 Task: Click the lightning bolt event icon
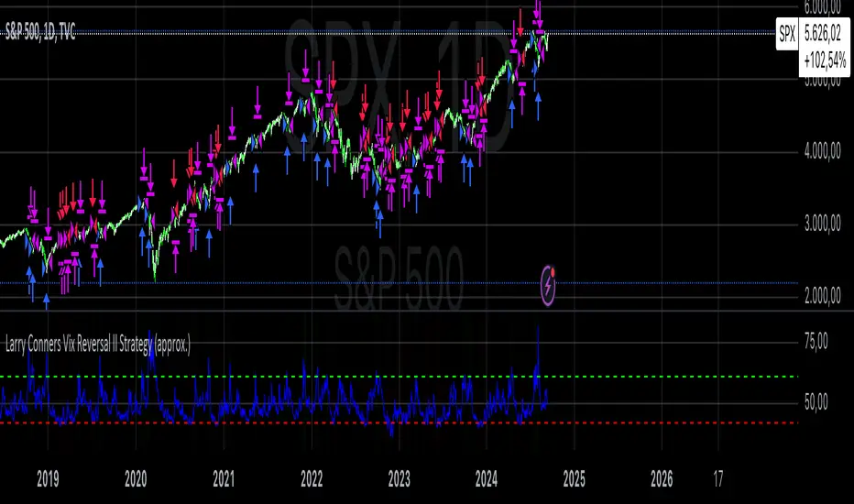pos(548,285)
